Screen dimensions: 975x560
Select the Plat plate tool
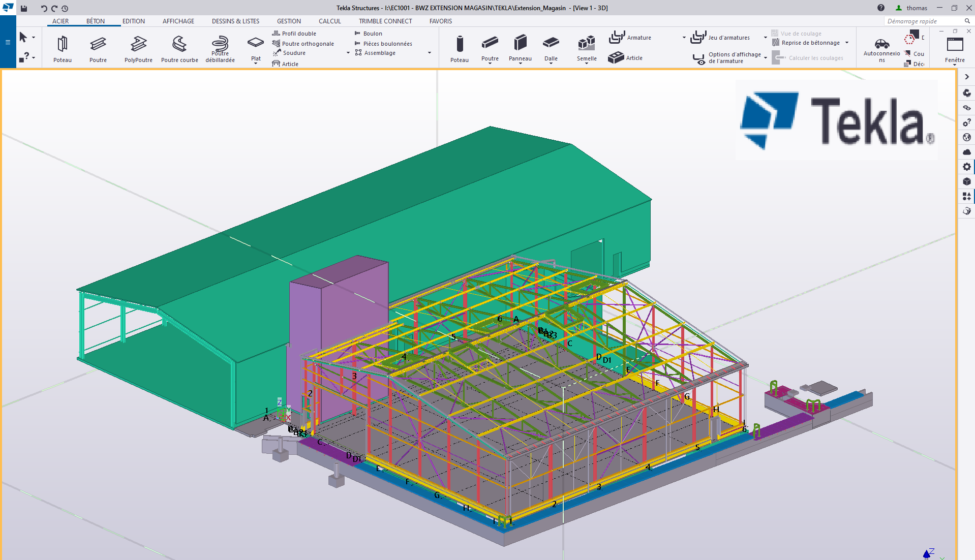click(x=256, y=47)
